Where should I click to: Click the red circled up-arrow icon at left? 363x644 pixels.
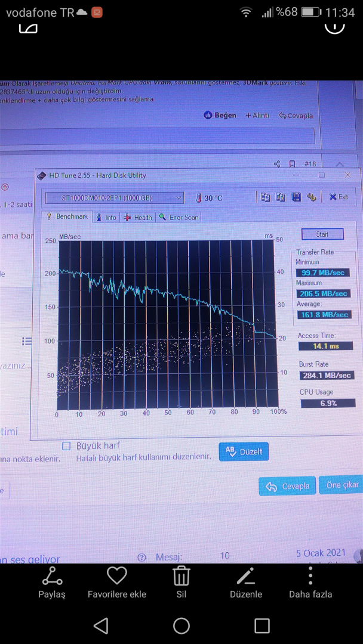click(x=5, y=187)
